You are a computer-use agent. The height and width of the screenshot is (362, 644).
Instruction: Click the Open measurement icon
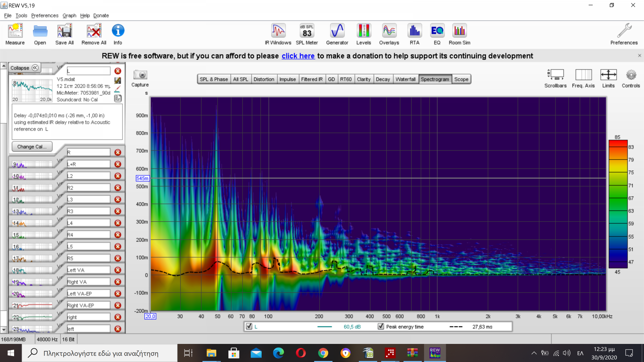click(x=40, y=34)
